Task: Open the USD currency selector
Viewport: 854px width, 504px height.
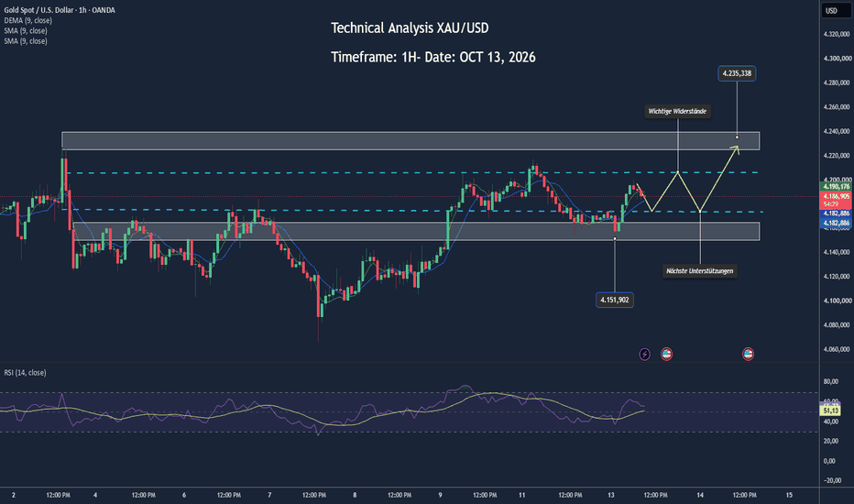Action: point(836,10)
